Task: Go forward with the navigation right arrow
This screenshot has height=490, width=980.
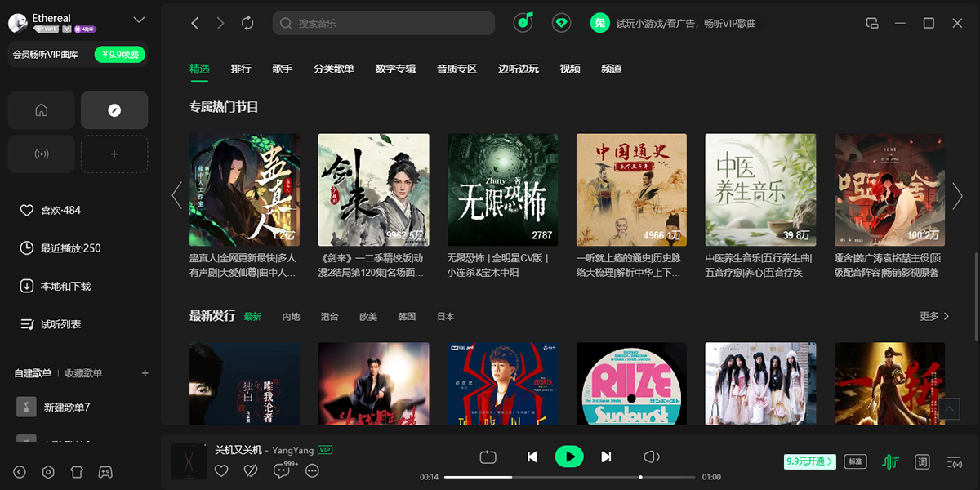Action: click(x=221, y=23)
